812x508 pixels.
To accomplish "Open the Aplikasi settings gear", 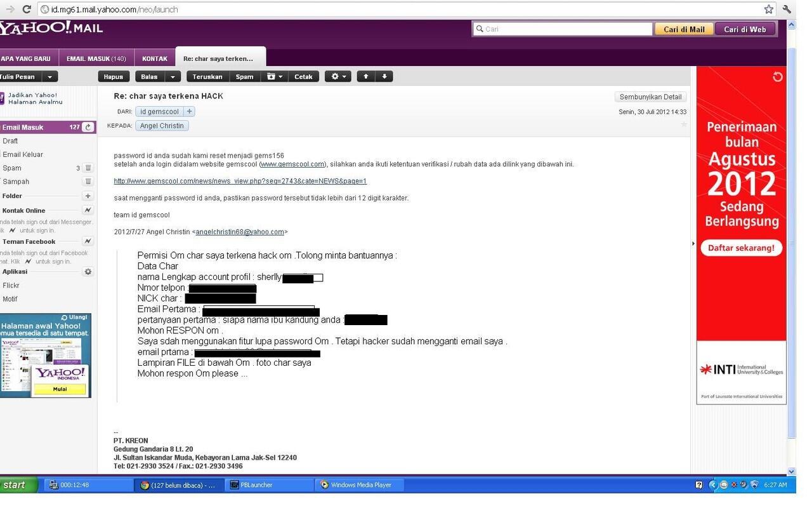I will (x=88, y=272).
